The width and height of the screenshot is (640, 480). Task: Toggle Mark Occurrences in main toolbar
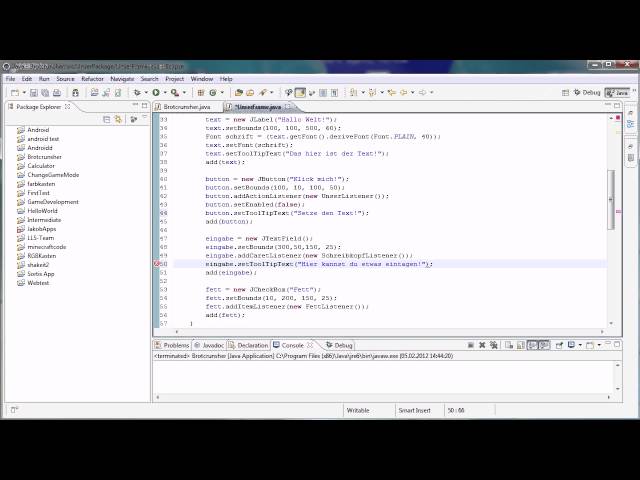[x=300, y=93]
